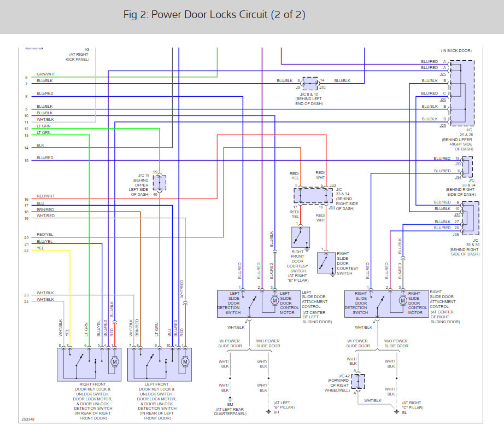This screenshot has width=504, height=443.
Task: Click the figure title 'Fig 2: Power Door Locks Circuit'
Action: (214, 15)
